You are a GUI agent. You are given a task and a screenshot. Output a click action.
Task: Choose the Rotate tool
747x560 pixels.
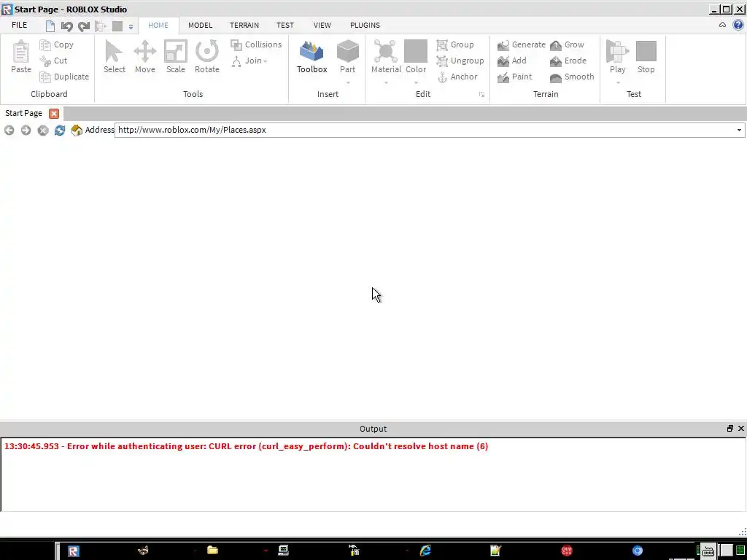tap(207, 57)
